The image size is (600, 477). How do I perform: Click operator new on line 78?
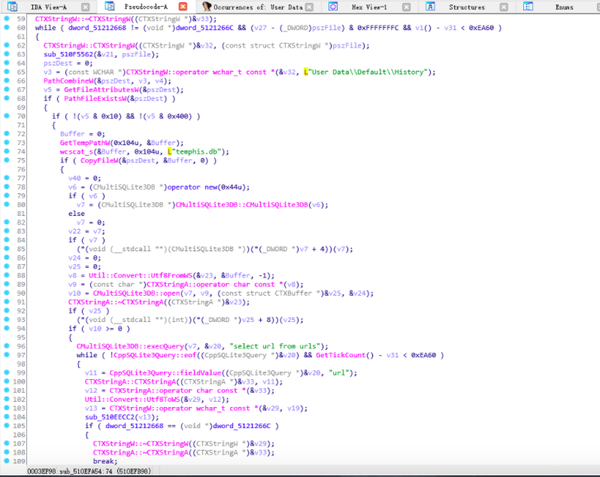click(192, 187)
